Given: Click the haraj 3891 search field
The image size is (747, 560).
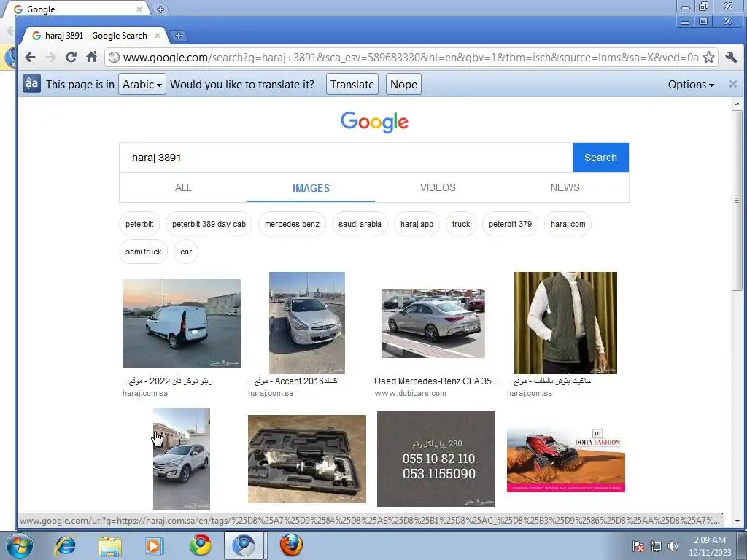Looking at the screenshot, I should tap(346, 157).
